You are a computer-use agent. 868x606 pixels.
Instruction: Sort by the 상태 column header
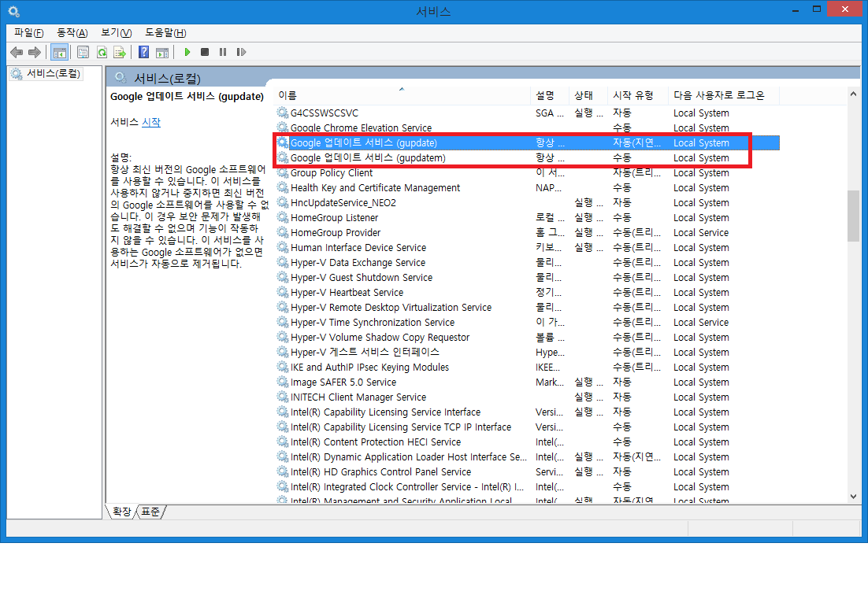click(588, 95)
